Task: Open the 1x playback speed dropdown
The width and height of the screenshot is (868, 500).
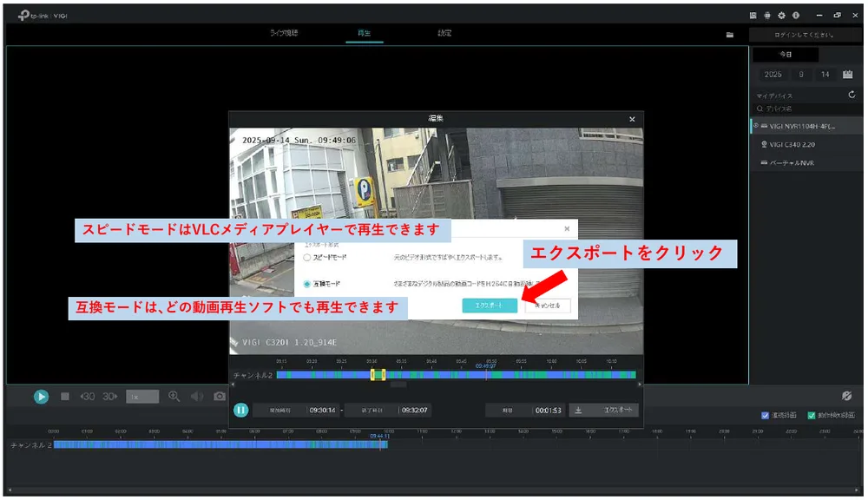Action: pyautogui.click(x=142, y=397)
